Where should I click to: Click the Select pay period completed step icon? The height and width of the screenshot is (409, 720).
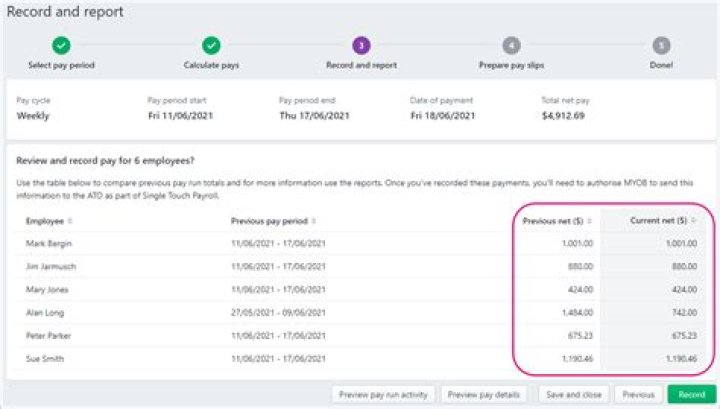61,45
